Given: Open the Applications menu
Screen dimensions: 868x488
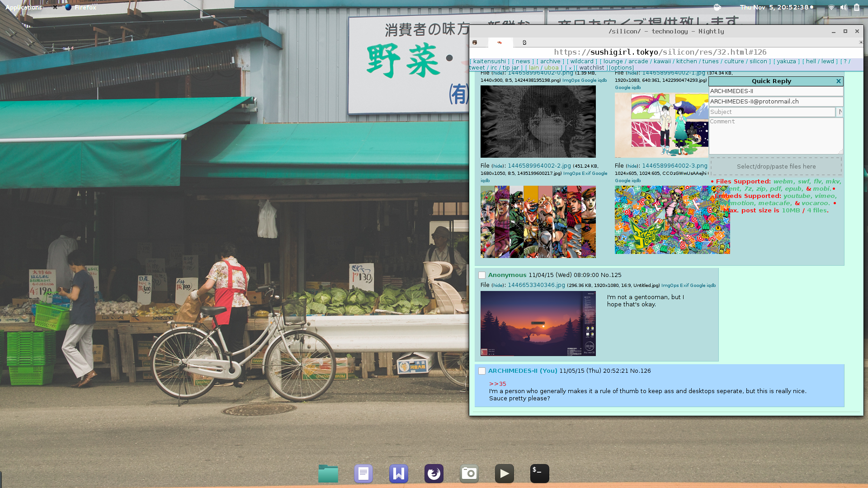Looking at the screenshot, I should click(x=24, y=7).
